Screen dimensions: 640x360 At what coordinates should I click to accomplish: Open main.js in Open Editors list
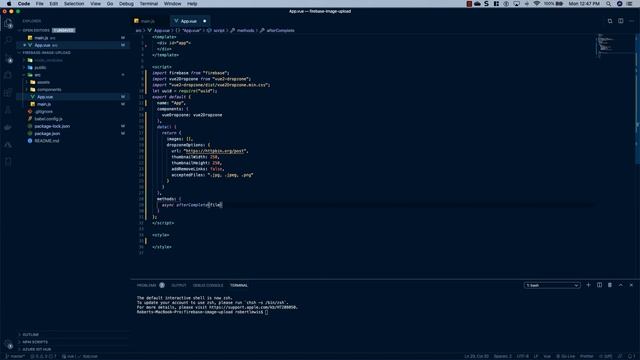point(73,38)
